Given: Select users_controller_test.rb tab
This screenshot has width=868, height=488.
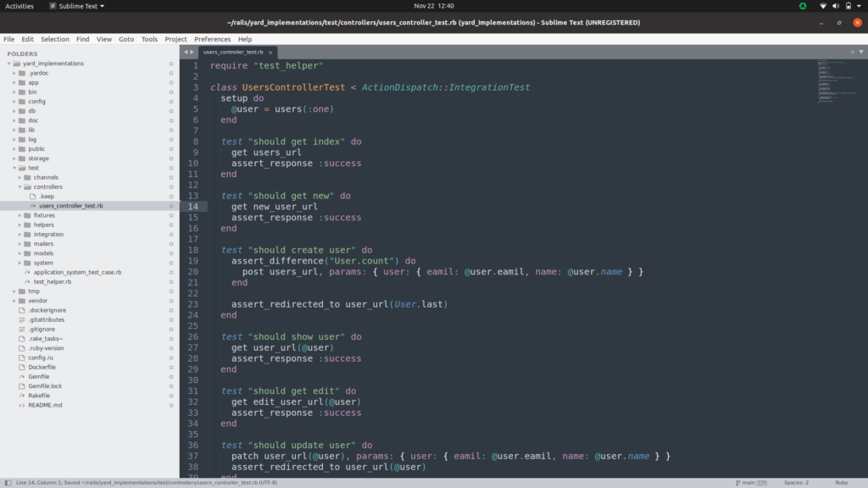Looking at the screenshot, I should 233,52.
